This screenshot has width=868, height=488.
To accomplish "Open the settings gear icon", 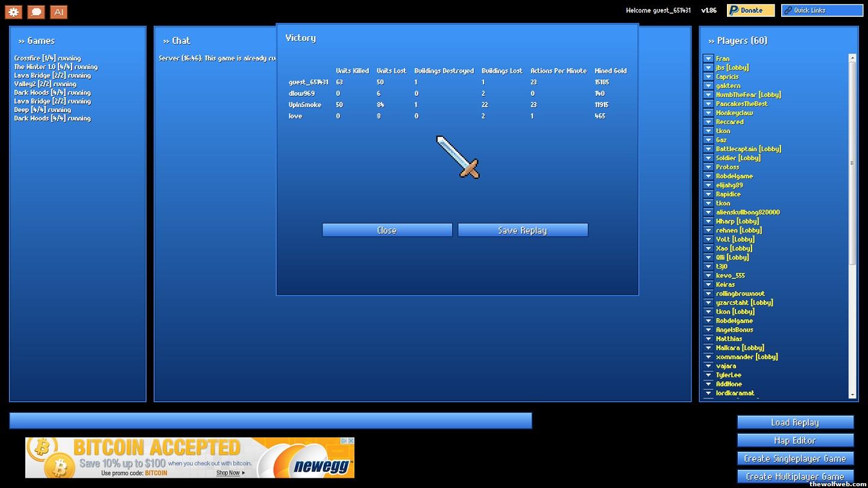I will [x=13, y=11].
